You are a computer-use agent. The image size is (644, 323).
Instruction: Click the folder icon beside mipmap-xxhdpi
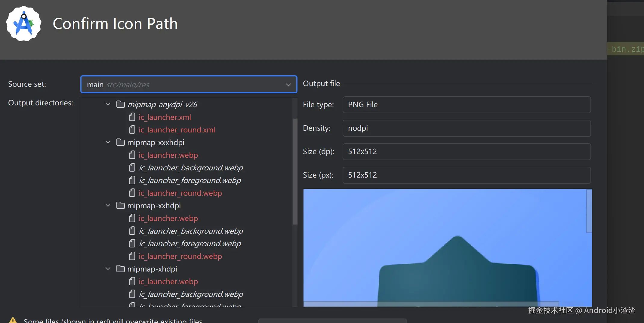[x=121, y=206]
